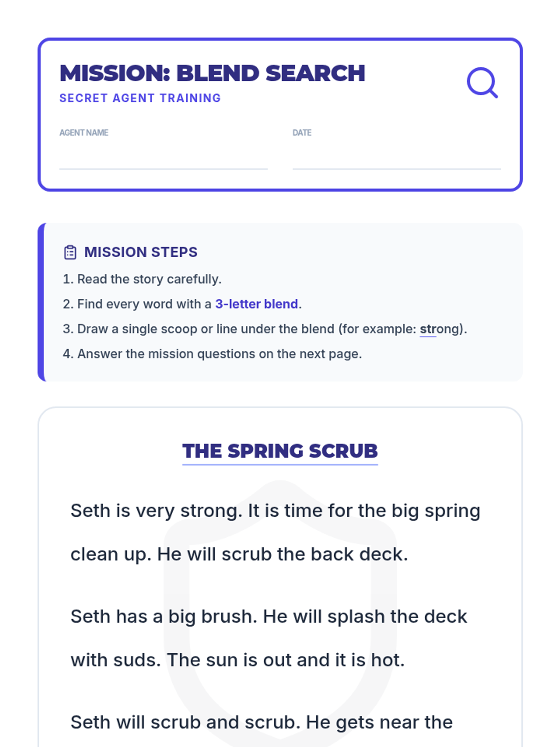
Task: Click the '3-letter blend' highlighted text
Action: (256, 304)
